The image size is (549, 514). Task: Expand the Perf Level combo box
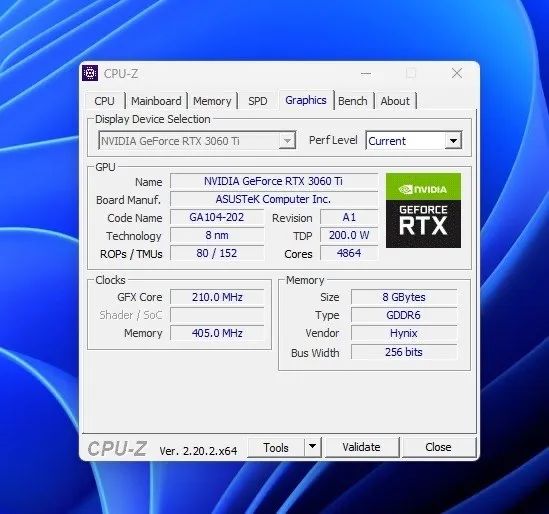click(x=453, y=141)
